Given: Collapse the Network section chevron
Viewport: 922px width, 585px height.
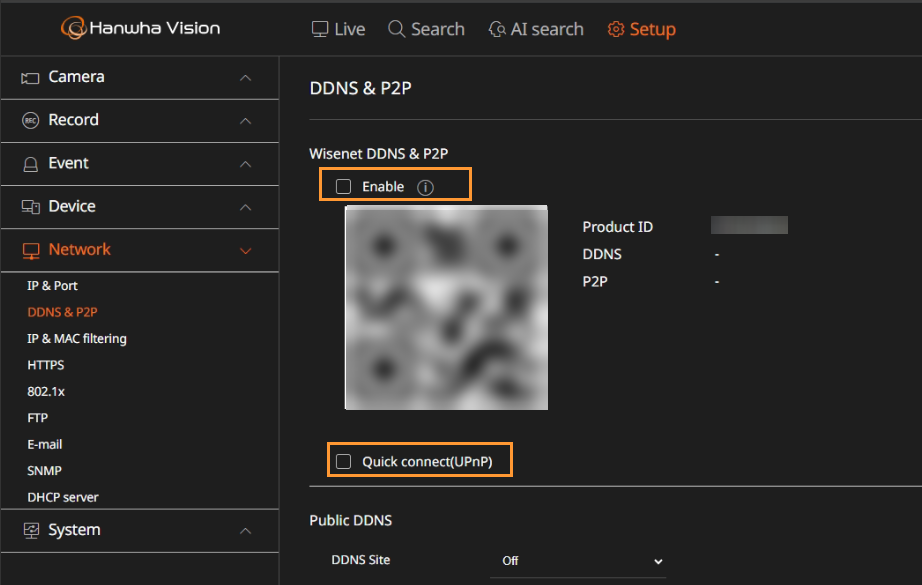Looking at the screenshot, I should [x=246, y=250].
